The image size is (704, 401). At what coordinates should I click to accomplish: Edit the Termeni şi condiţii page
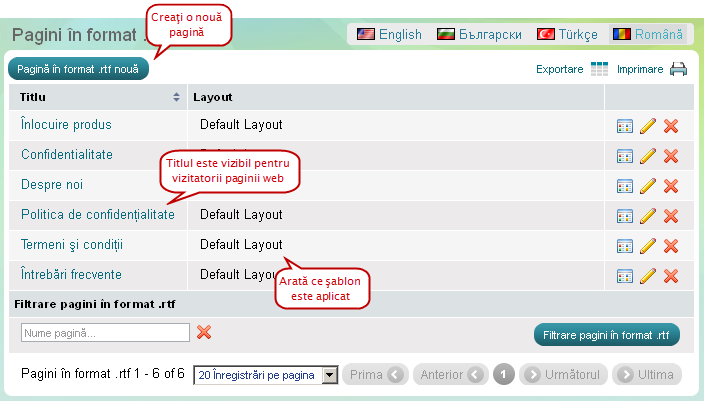coord(648,246)
